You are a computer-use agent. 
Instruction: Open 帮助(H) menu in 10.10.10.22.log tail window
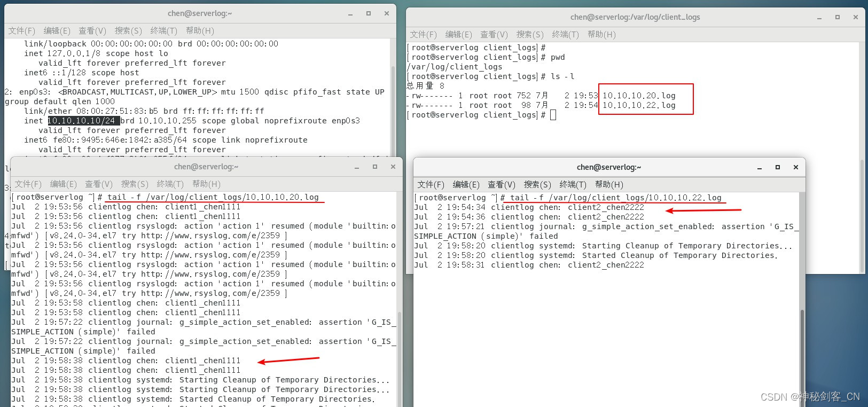point(609,184)
